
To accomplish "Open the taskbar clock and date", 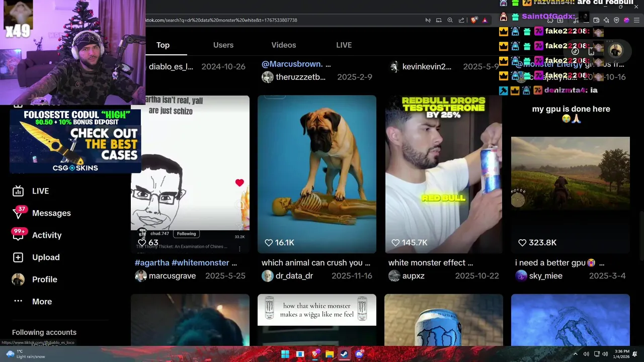I will pyautogui.click(x=621, y=354).
